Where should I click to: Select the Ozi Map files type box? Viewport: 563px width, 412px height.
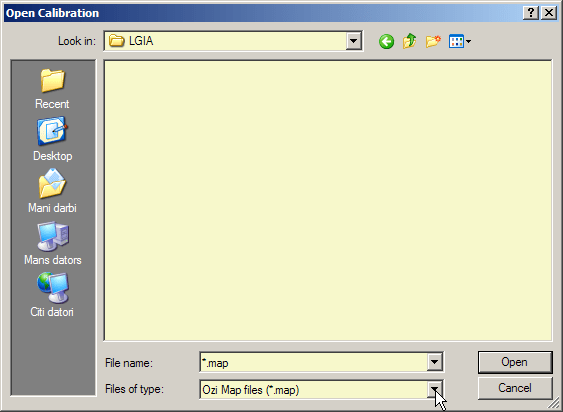313,389
